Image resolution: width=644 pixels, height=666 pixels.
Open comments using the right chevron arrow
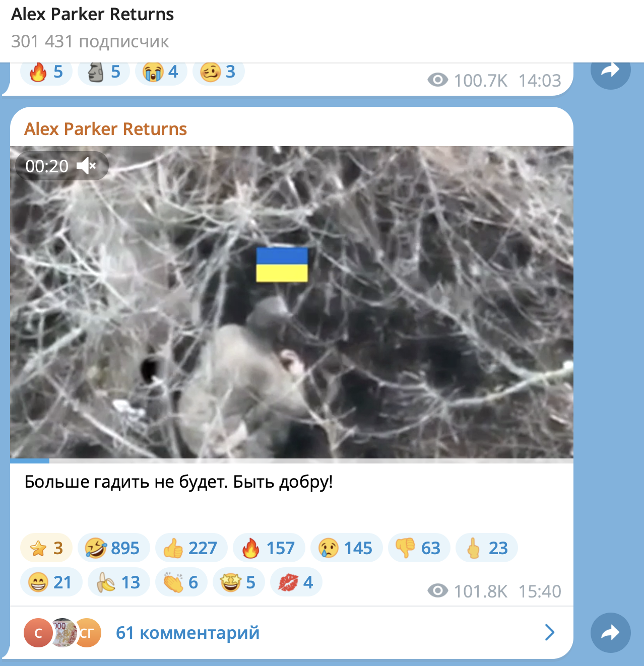tap(550, 632)
